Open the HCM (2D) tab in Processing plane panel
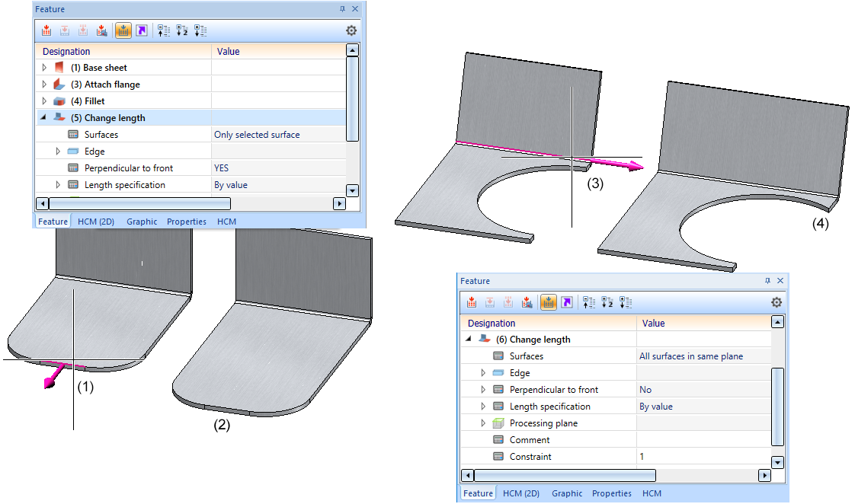The image size is (855, 504). point(521,493)
